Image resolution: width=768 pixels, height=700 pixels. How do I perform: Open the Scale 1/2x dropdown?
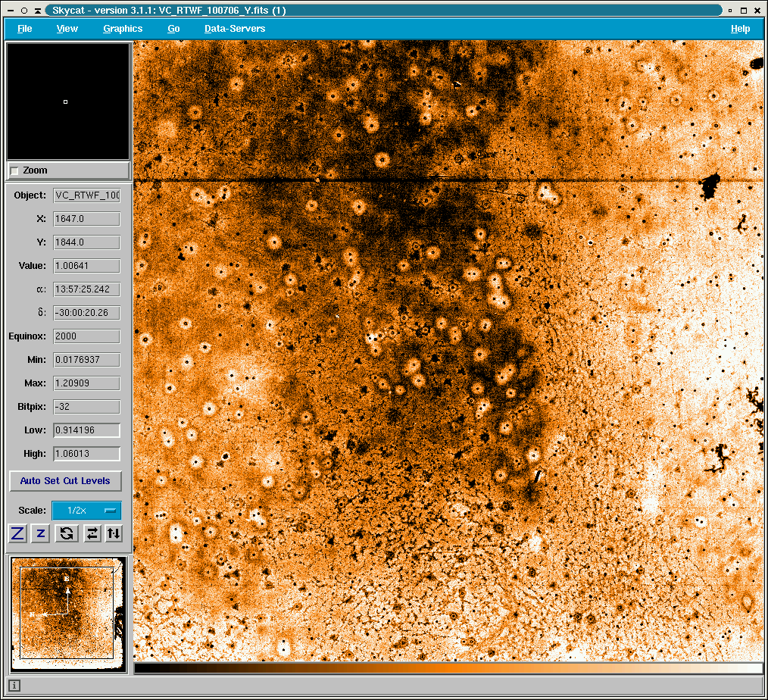coord(86,511)
